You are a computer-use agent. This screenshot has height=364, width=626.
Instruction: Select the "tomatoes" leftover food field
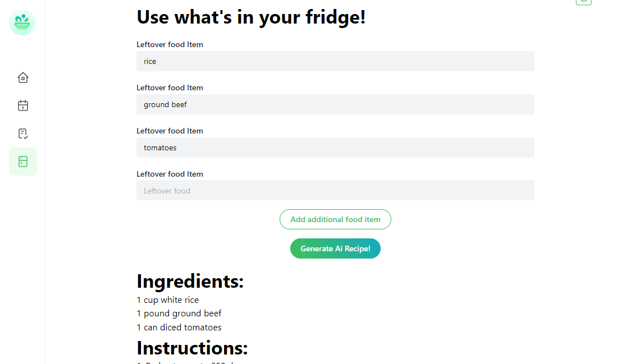tap(335, 148)
